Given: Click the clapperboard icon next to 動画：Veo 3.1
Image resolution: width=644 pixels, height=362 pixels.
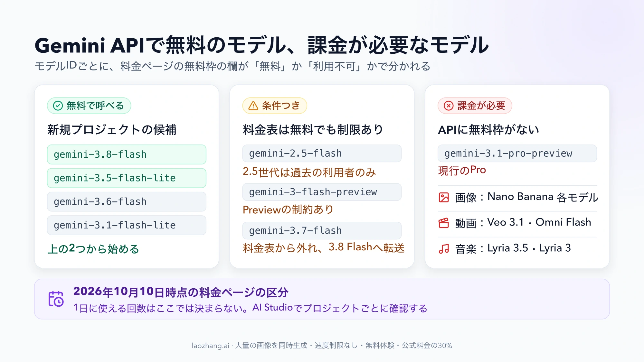Looking at the screenshot, I should tap(444, 223).
